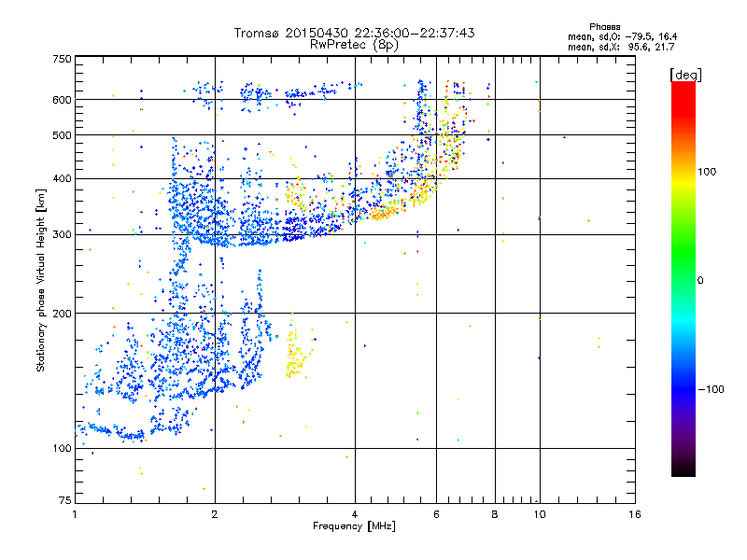Click the plot title 'Tromsø 20150430 22:36:00-22:37:43'
Screen dimensions: 747x560
354,33
